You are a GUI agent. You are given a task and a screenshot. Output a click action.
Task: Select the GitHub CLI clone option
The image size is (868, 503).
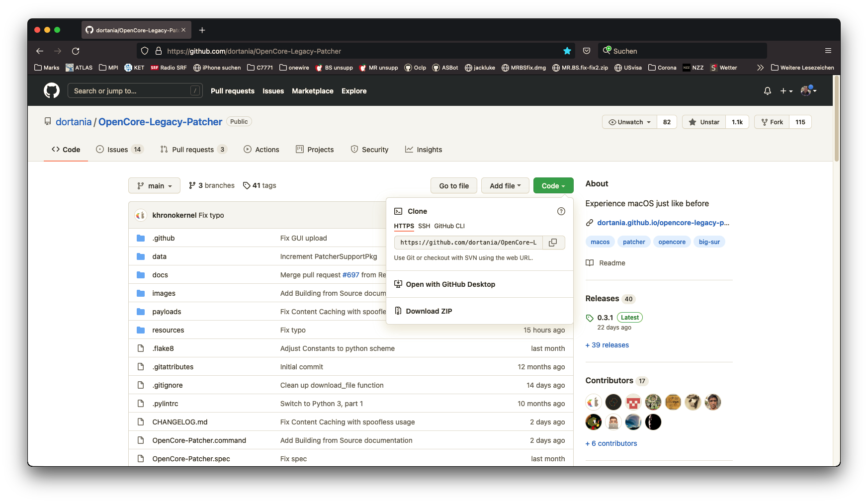449,226
